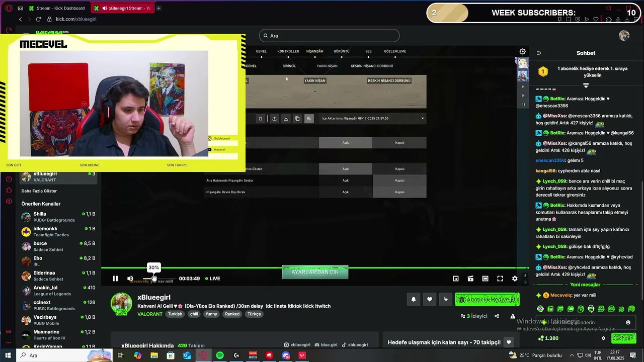Open the crosshair profile dropdown

click(x=373, y=119)
